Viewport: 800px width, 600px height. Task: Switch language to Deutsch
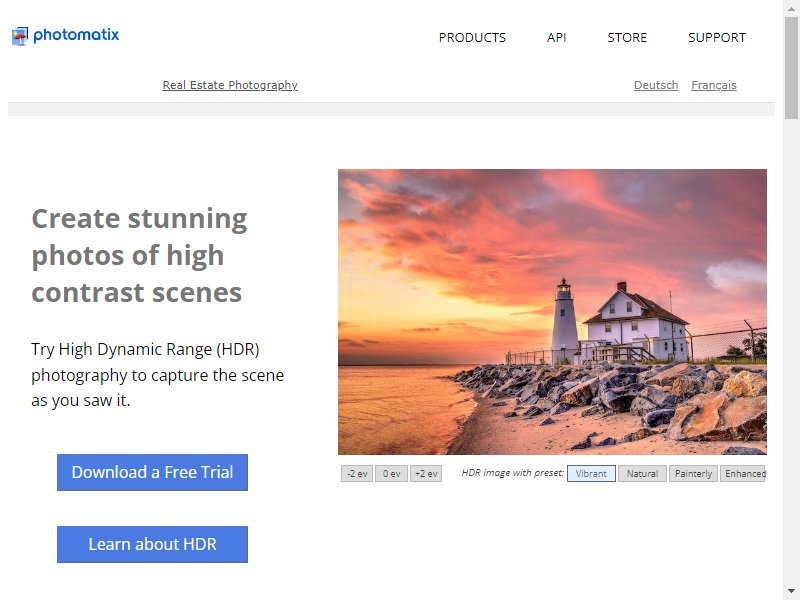pos(656,85)
